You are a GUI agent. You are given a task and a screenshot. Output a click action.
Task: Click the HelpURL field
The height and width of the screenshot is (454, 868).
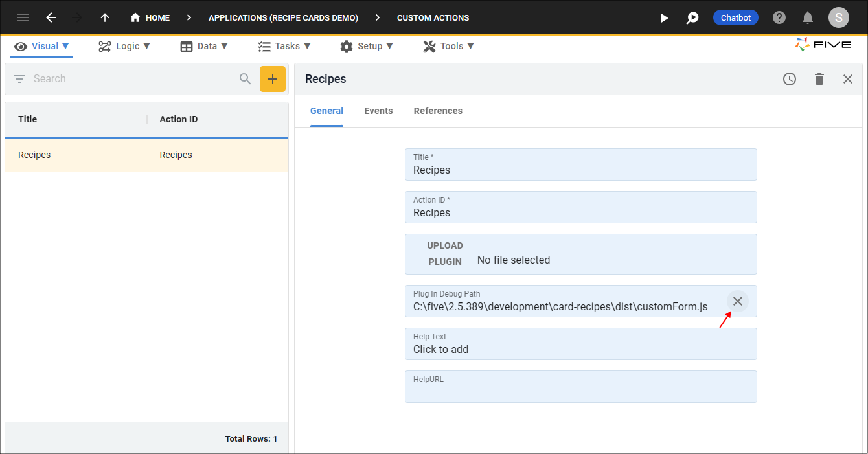[580, 387]
